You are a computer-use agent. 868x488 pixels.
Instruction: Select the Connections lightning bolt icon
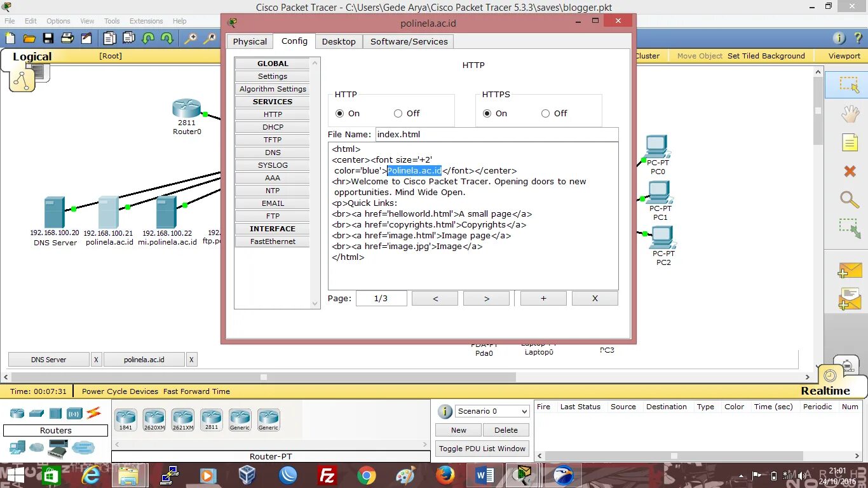94,413
